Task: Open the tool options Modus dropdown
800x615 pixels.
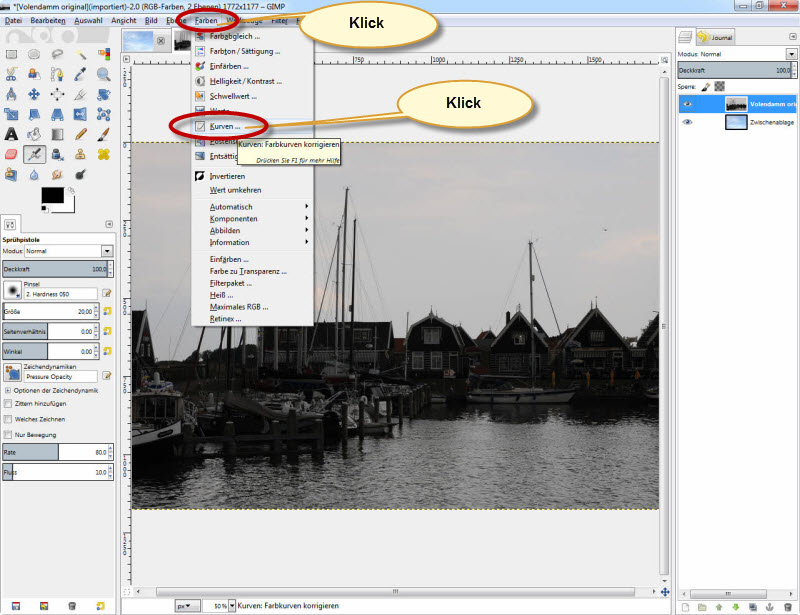Action: tap(107, 251)
